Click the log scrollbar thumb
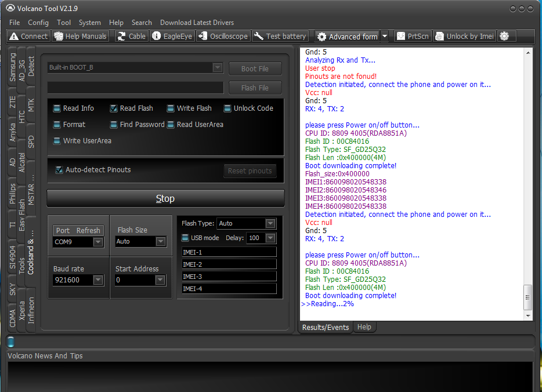The image size is (542, 392). click(x=527, y=297)
